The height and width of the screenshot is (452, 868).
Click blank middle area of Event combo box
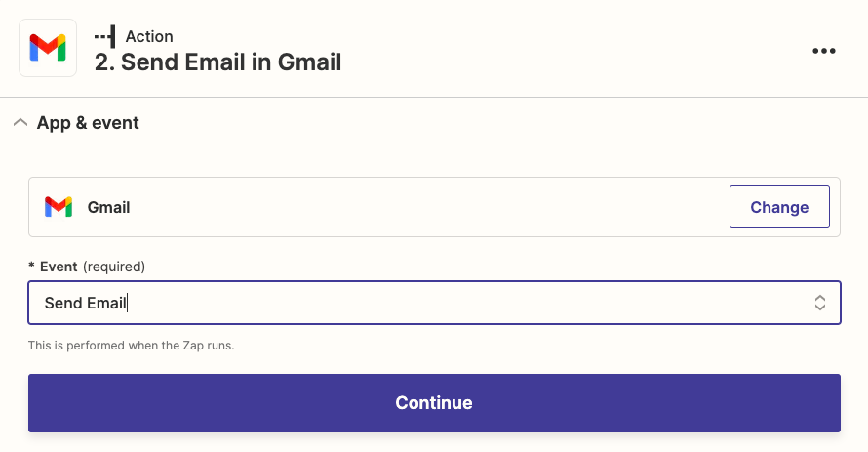coord(470,303)
